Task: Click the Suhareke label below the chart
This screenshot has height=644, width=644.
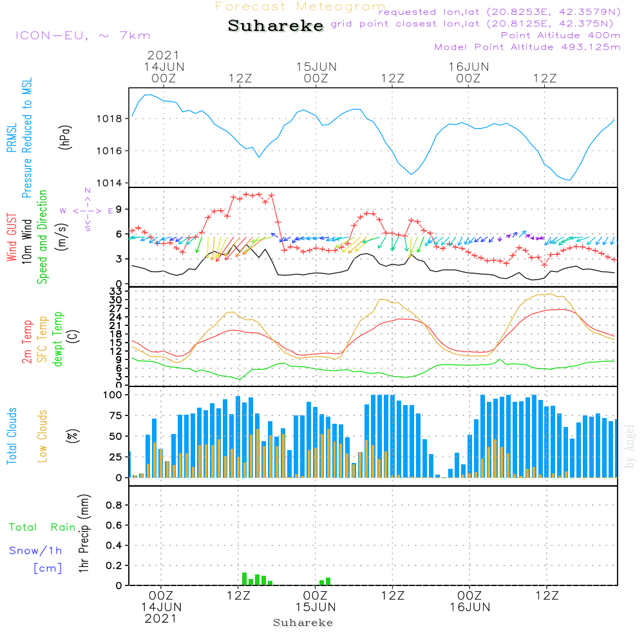Action: coord(303,623)
